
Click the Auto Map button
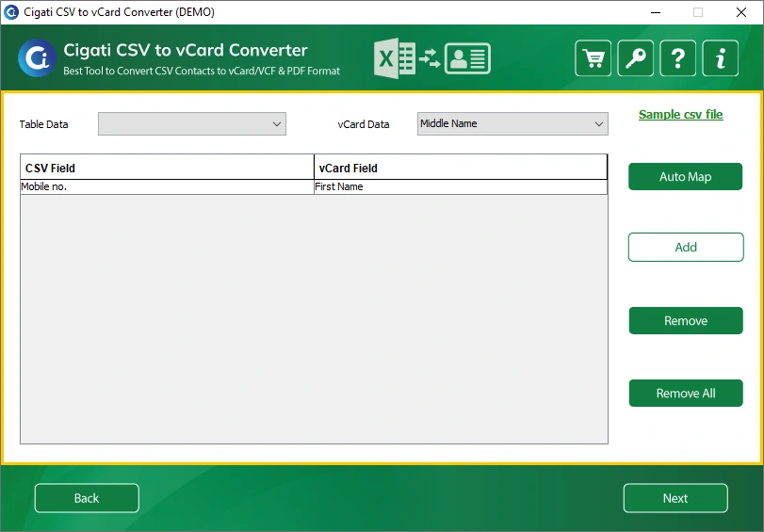tap(686, 176)
